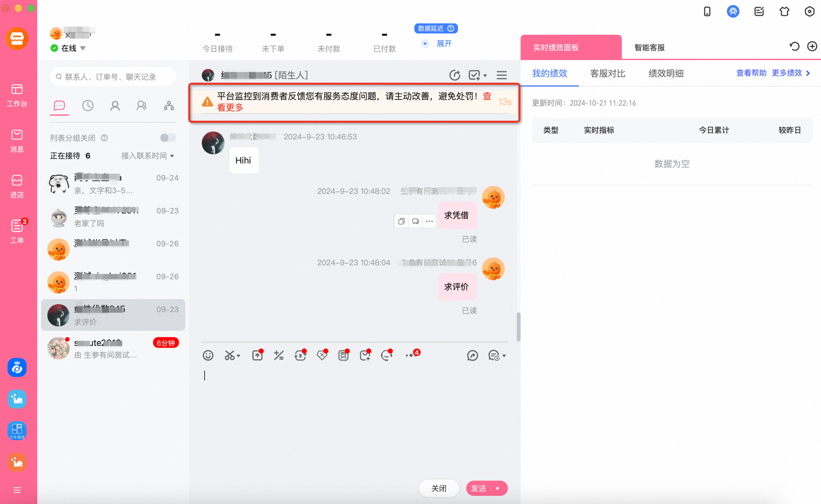The height and width of the screenshot is (504, 821).
Task: Select the single contact person tab
Action: click(115, 106)
